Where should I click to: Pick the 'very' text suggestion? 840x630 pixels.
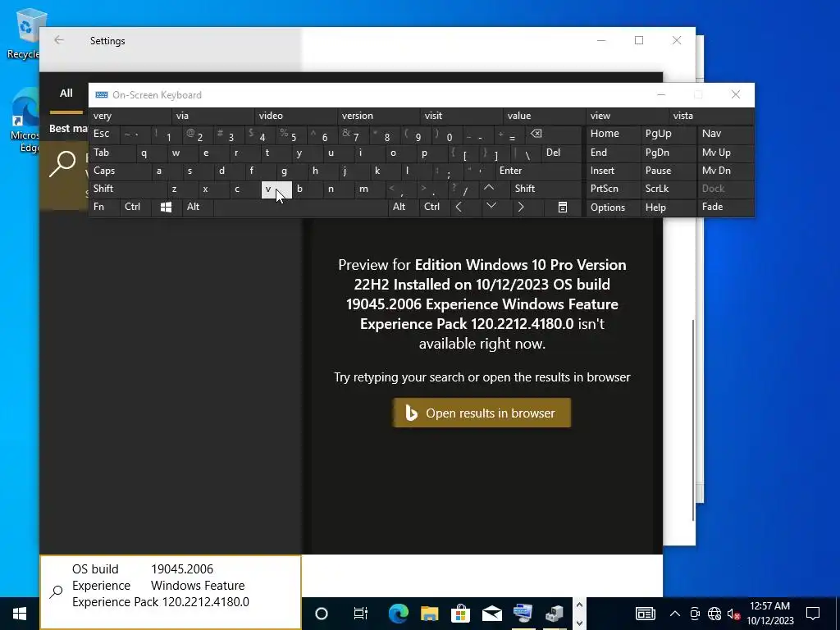pyautogui.click(x=130, y=116)
